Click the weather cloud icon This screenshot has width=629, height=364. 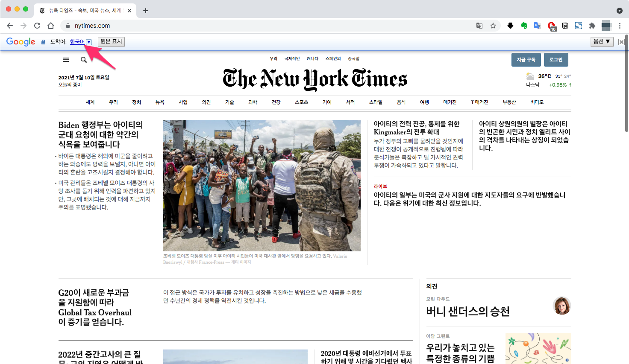[x=530, y=76]
